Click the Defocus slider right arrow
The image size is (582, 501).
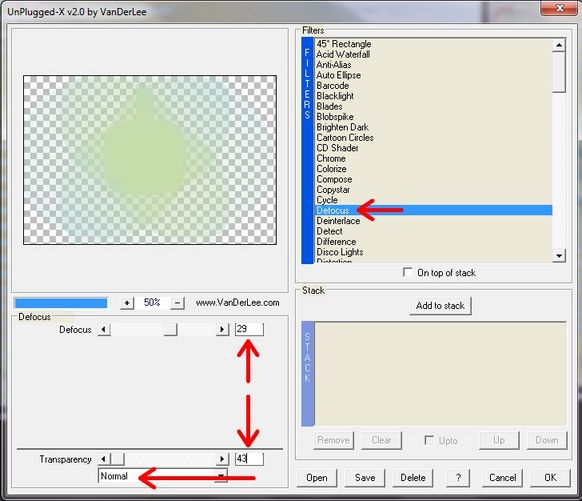click(x=222, y=329)
